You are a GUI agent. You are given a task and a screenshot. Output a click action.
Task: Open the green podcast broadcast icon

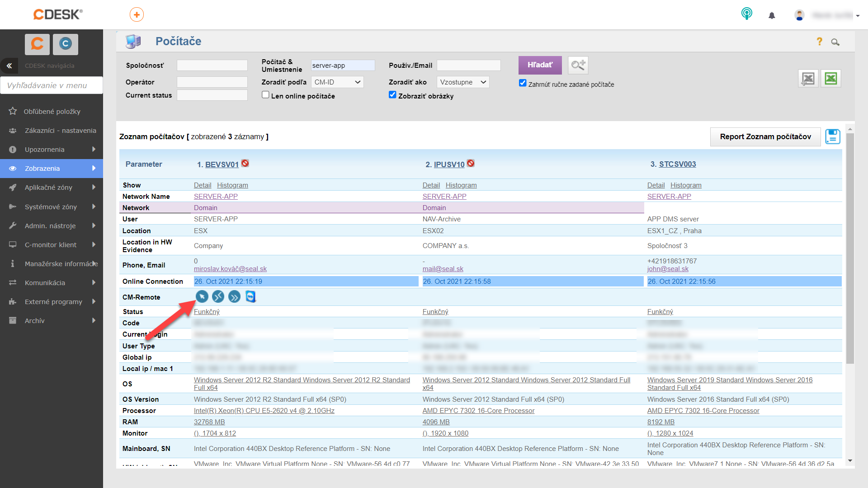(747, 14)
